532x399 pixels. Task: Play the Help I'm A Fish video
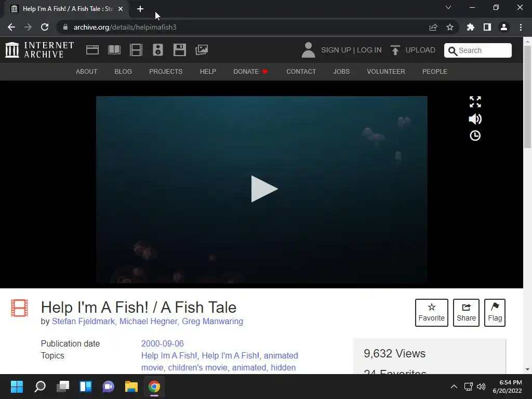(264, 189)
